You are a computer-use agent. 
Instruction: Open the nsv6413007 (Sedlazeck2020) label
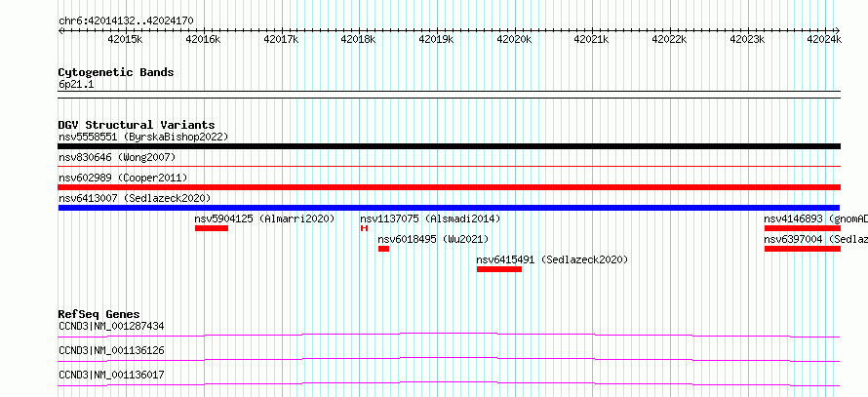(x=135, y=198)
